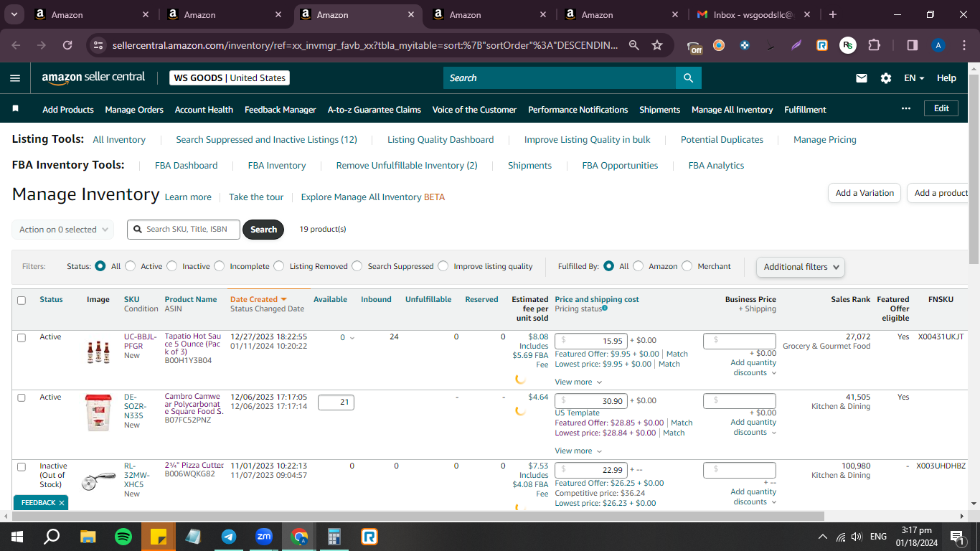The image size is (980, 551).
Task: Go back with the browser back arrow
Action: pyautogui.click(x=17, y=45)
